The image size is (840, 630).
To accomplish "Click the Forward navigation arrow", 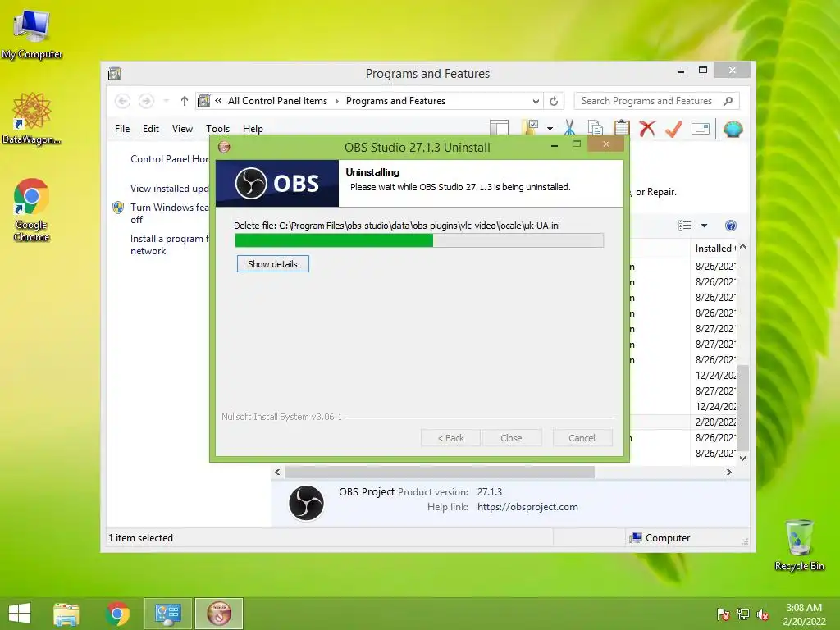I will [146, 101].
